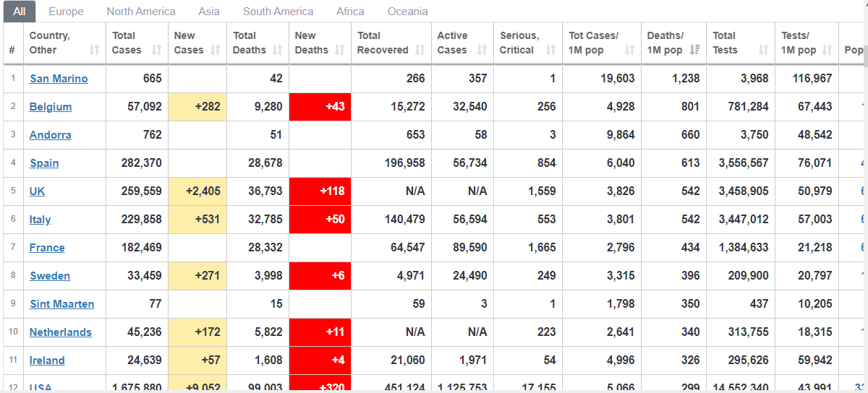The image size is (868, 393).
Task: Open the Spain country link
Action: point(44,163)
